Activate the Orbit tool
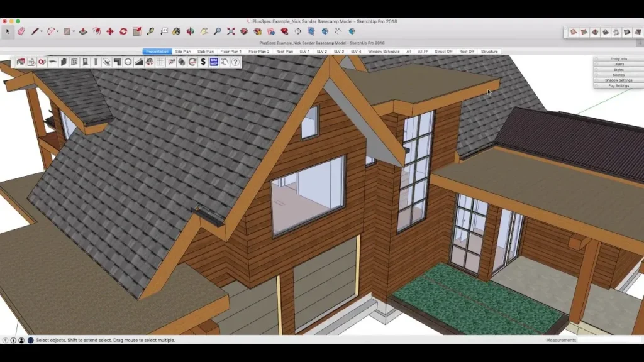 click(191, 31)
